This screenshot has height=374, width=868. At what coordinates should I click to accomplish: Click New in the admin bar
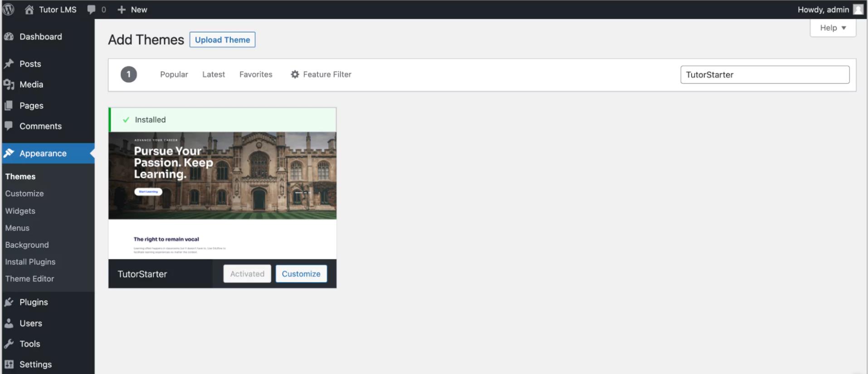139,10
